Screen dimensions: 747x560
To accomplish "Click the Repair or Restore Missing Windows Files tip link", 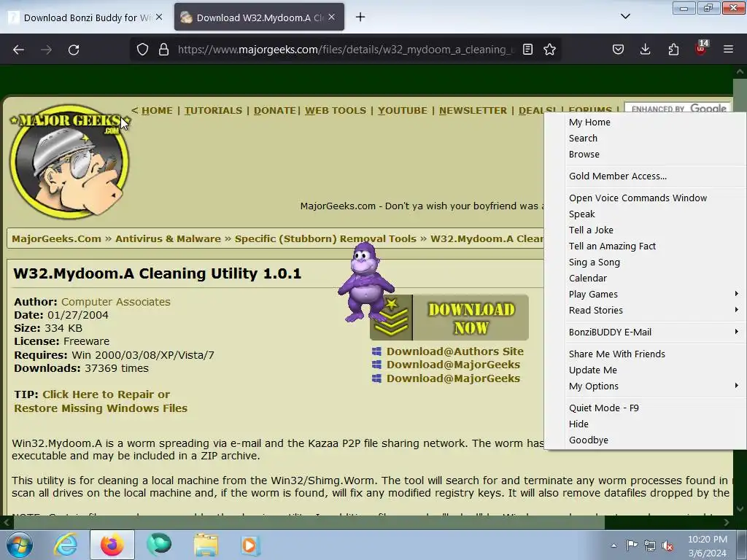I will point(101,402).
